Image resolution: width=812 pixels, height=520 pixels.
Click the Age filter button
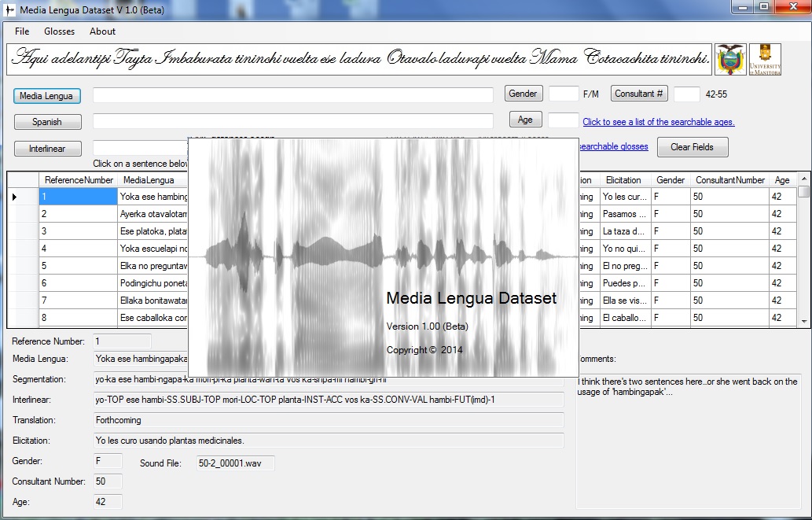pyautogui.click(x=525, y=120)
